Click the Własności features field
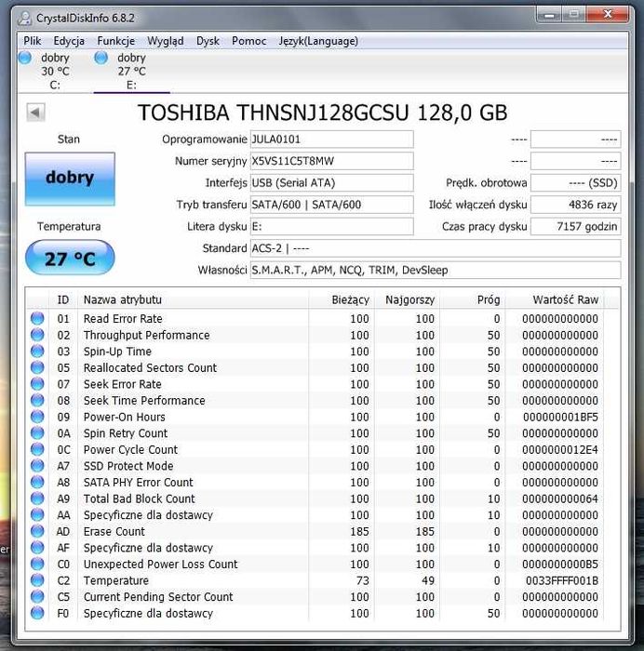This screenshot has height=651, width=644. 436,271
